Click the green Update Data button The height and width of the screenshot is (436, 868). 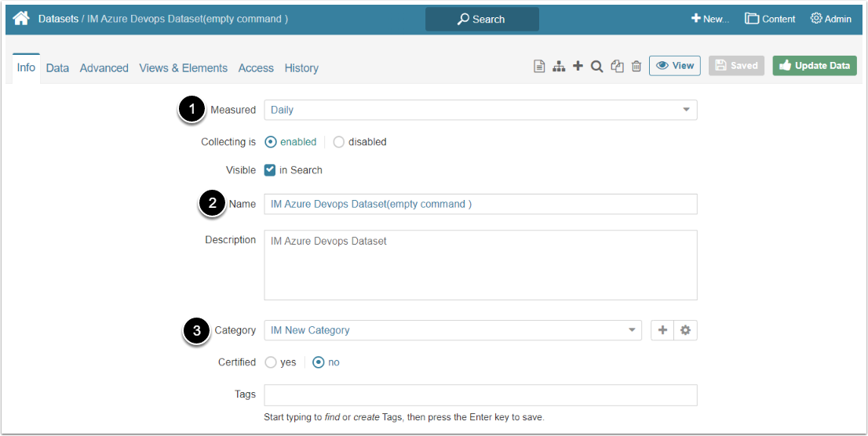coord(814,66)
